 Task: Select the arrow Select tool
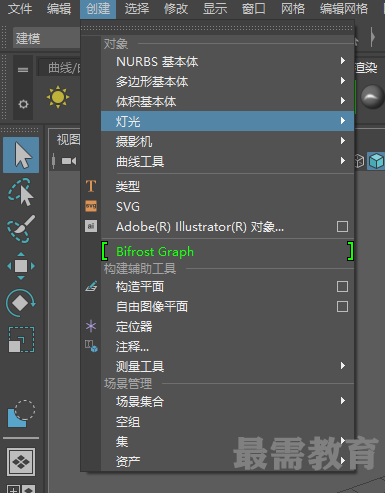click(21, 155)
